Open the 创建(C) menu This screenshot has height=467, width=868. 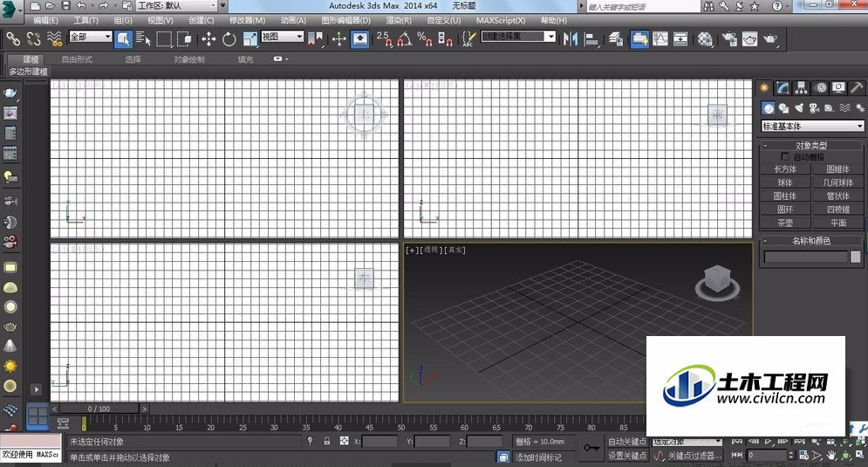201,20
